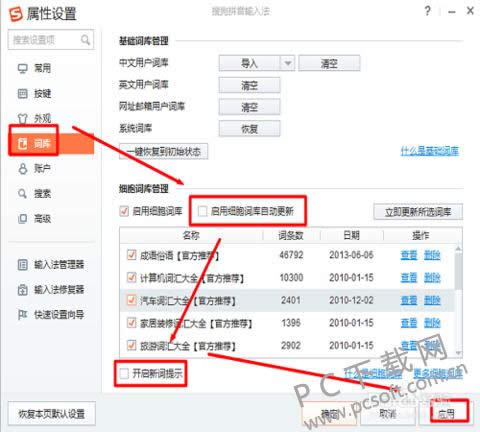Click 清空 for 中文用户词库
The width and height of the screenshot is (480, 432).
[x=329, y=63]
